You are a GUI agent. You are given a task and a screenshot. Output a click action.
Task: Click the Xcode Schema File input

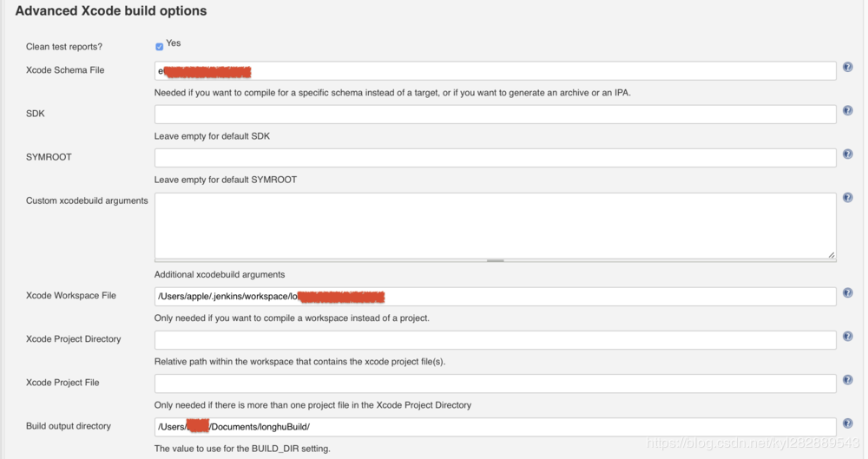tap(496, 71)
